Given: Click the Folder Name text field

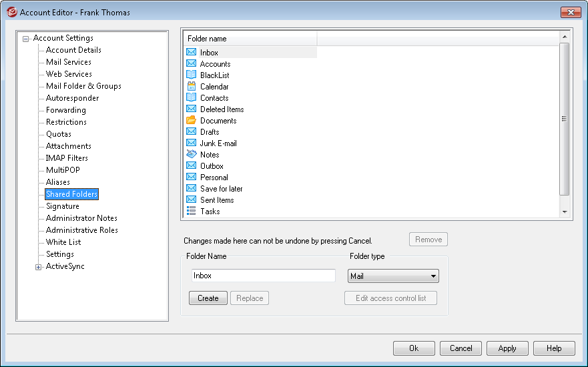Looking at the screenshot, I should [x=263, y=276].
